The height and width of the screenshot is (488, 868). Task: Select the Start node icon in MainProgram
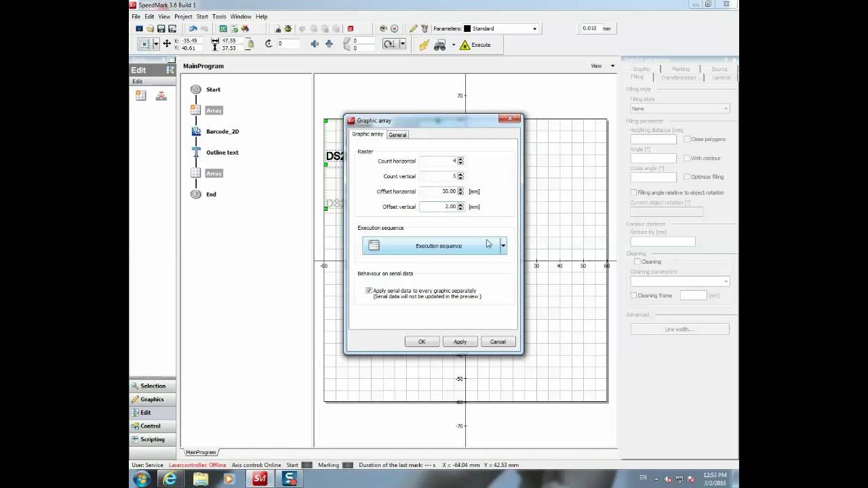pos(196,89)
